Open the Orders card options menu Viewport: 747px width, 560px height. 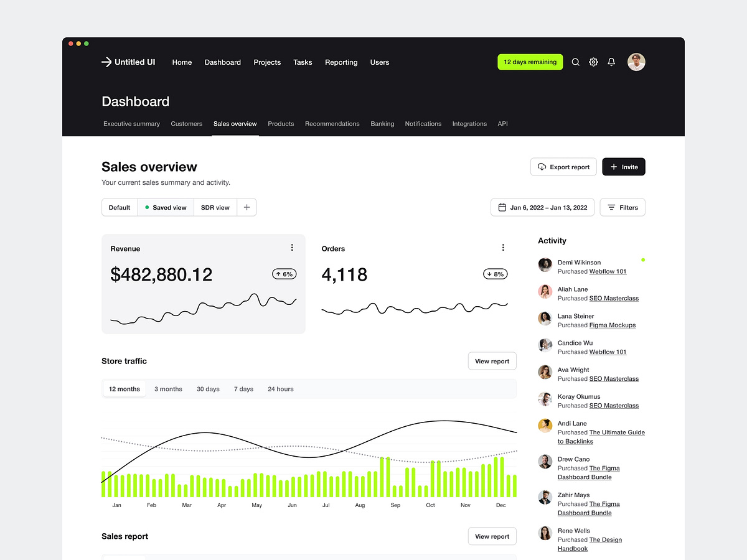[503, 247]
